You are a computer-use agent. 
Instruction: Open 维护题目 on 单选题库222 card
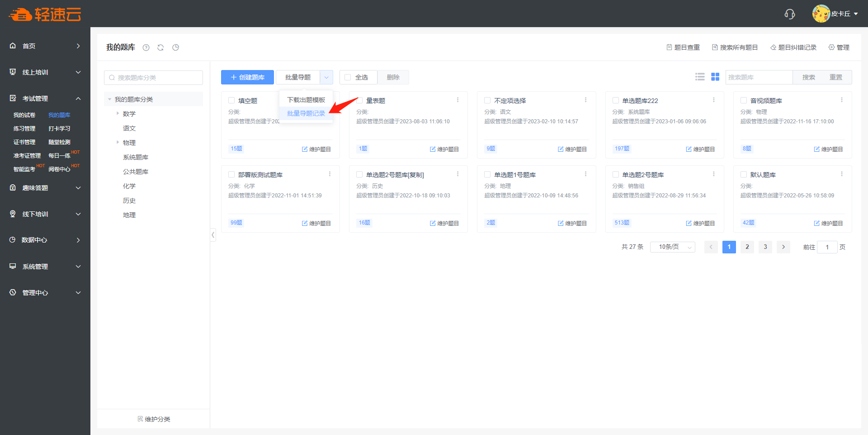click(x=700, y=149)
